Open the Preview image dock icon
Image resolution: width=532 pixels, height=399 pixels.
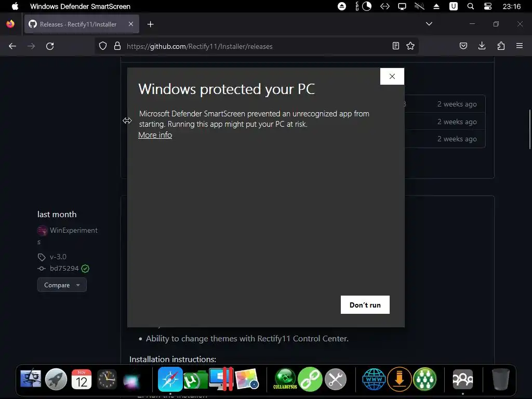pyautogui.click(x=247, y=379)
